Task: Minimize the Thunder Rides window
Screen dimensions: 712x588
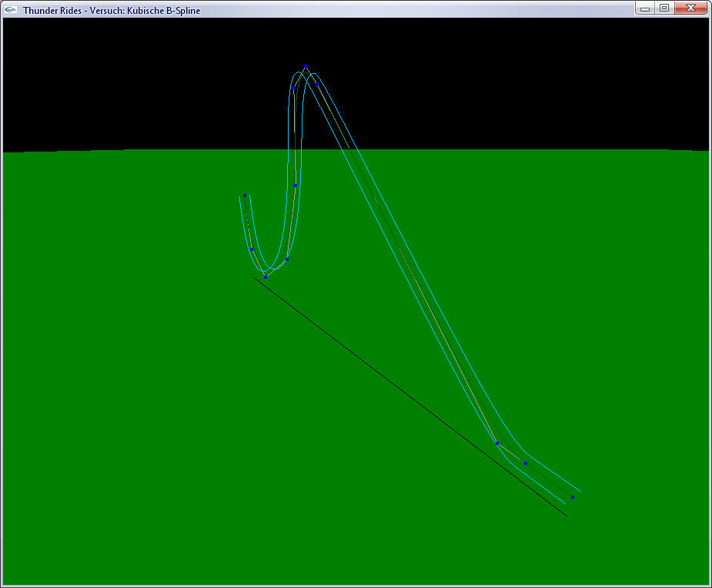Action: 644,8
